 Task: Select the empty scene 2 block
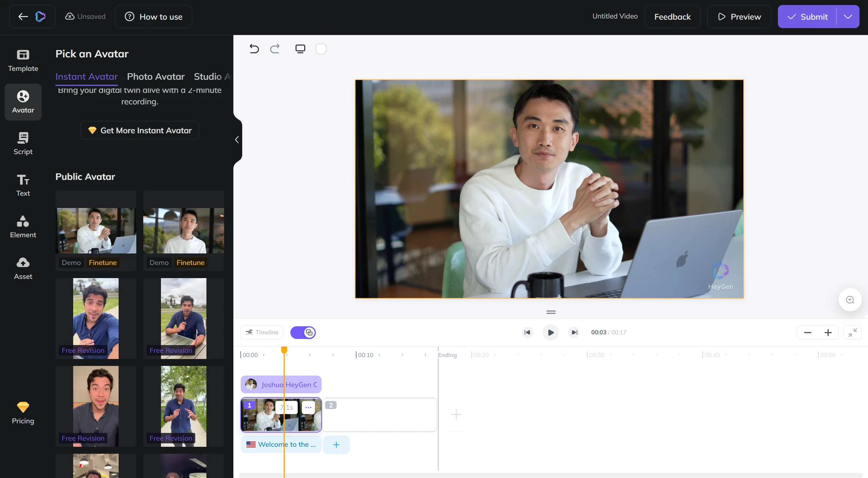click(379, 415)
